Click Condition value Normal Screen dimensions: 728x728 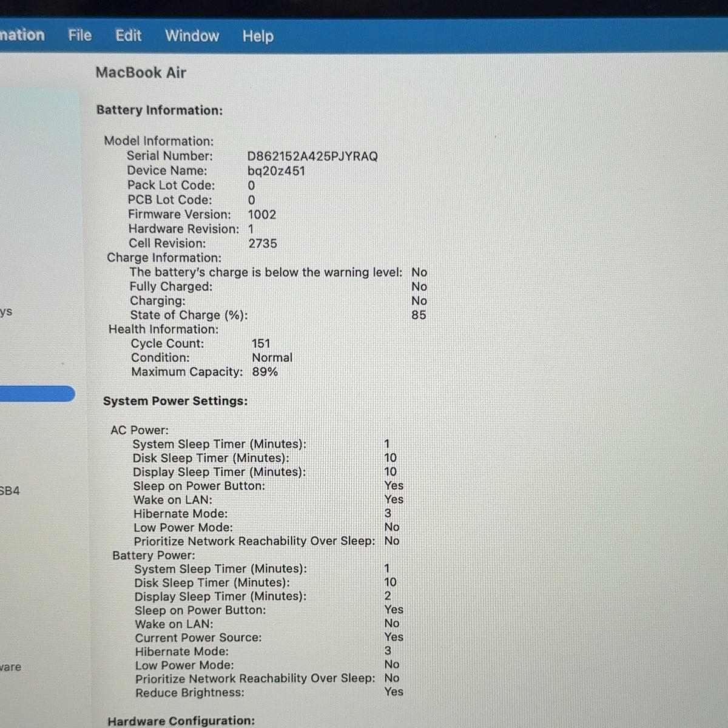point(272,358)
